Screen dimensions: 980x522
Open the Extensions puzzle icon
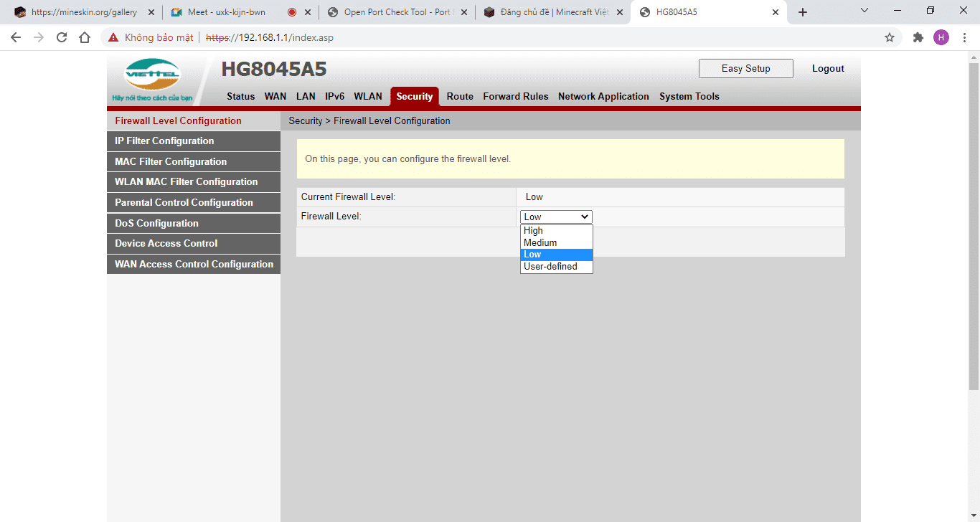point(918,37)
